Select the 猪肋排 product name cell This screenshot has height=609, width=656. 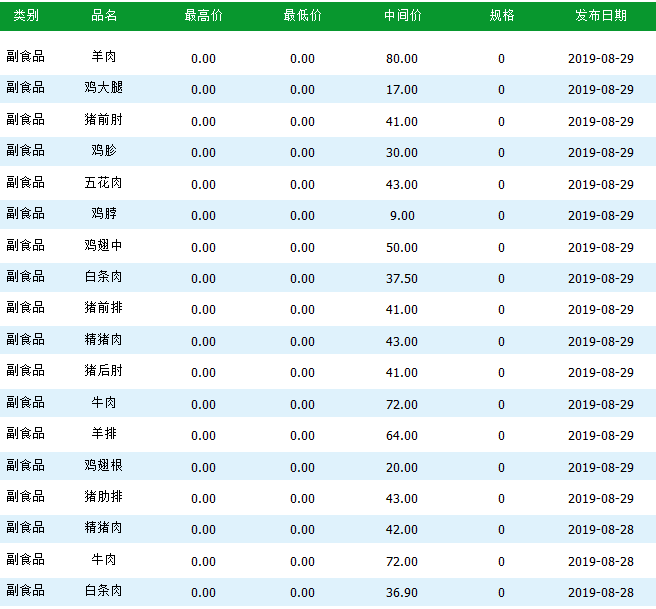pos(104,496)
